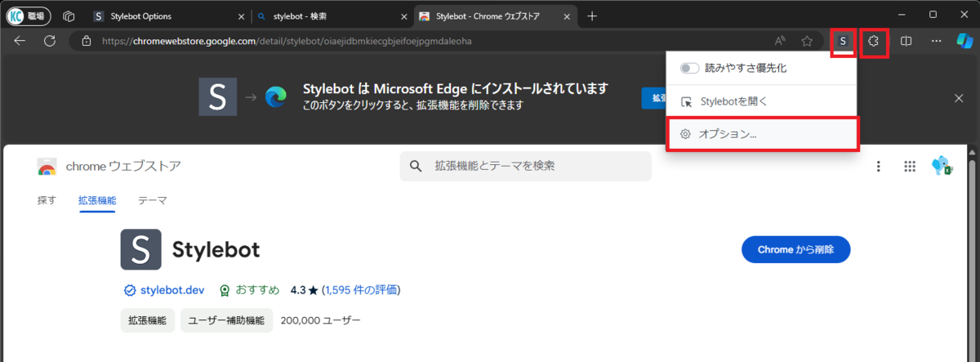Focus the 拡張機能とテーマを検索 field
This screenshot has height=362, width=980.
coord(526,166)
